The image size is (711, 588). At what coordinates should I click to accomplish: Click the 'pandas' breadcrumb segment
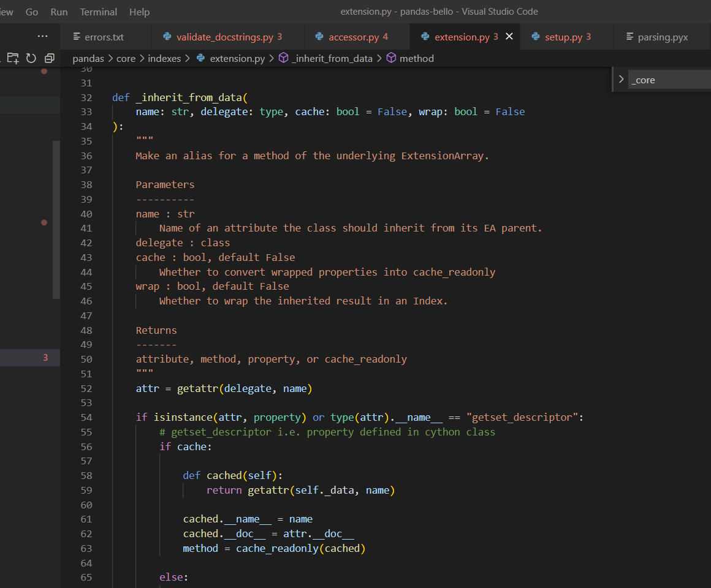tap(88, 58)
